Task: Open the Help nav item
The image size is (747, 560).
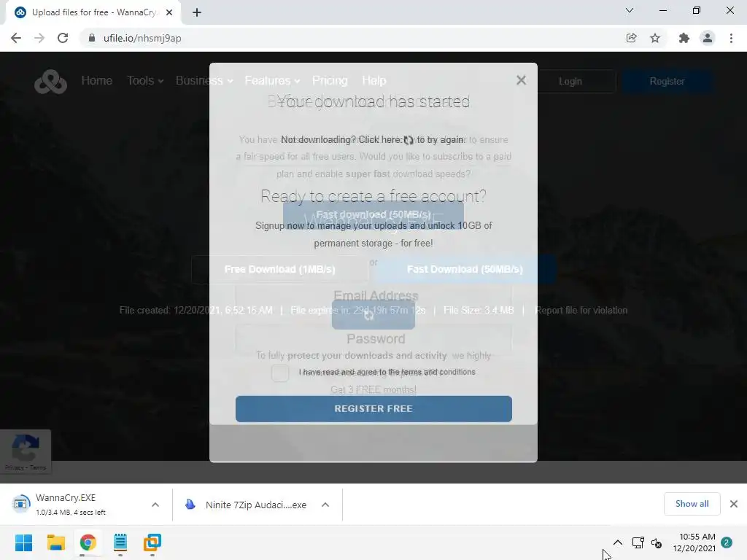Action: point(374,80)
